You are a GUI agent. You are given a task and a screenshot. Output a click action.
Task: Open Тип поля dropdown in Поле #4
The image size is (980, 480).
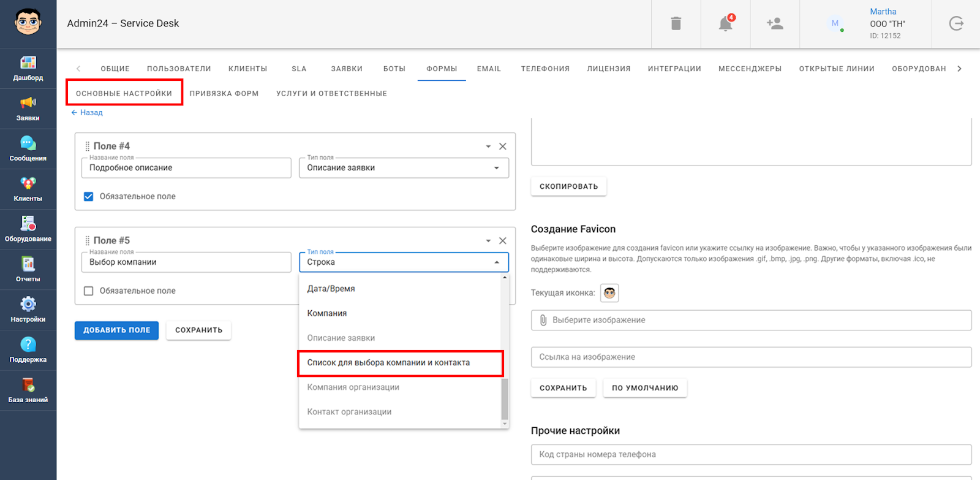404,168
